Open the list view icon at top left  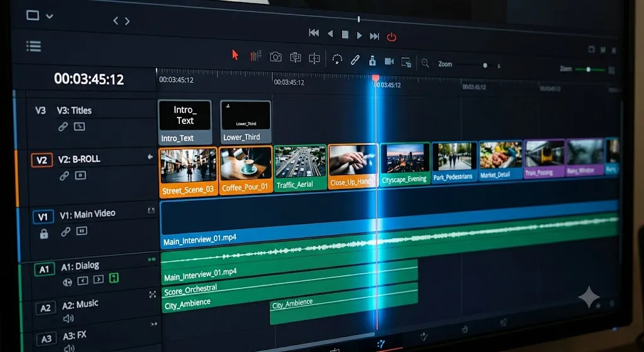click(34, 45)
